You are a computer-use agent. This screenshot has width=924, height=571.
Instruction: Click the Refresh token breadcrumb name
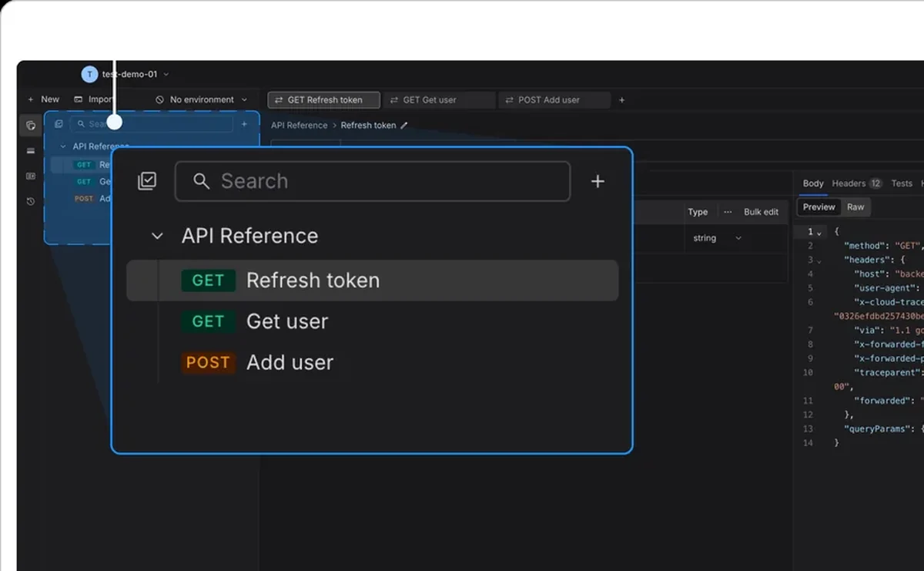[368, 125]
